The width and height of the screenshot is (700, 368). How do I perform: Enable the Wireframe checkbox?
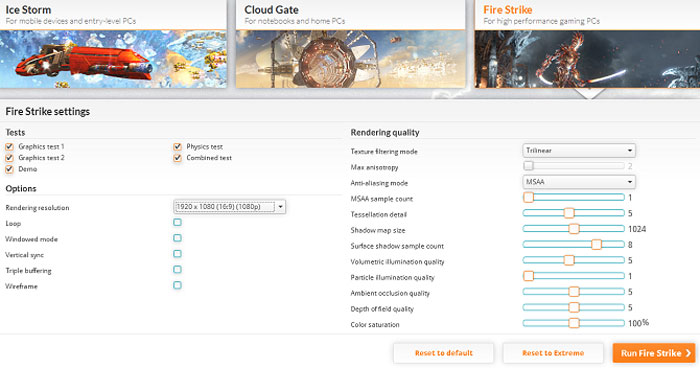point(177,285)
